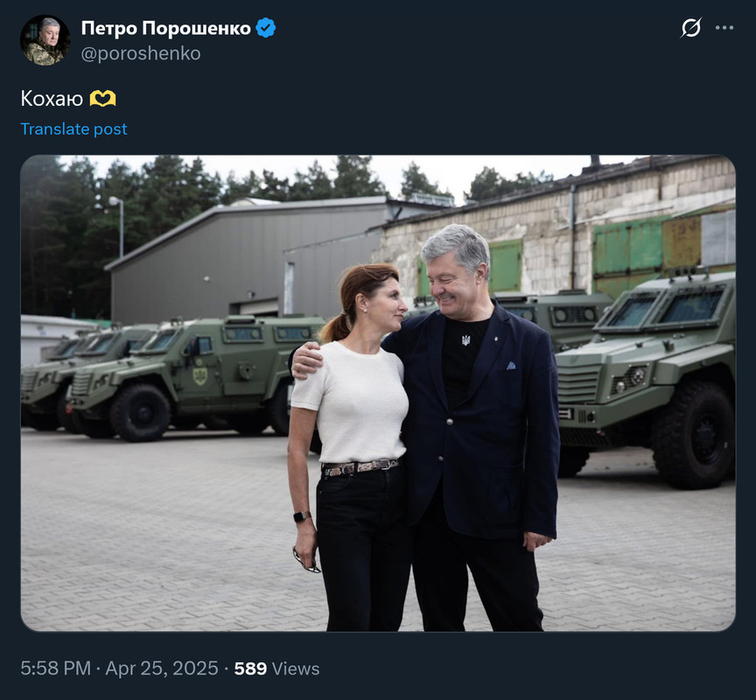Click the Translate post link
This screenshot has height=700, width=756.
pyautogui.click(x=73, y=129)
